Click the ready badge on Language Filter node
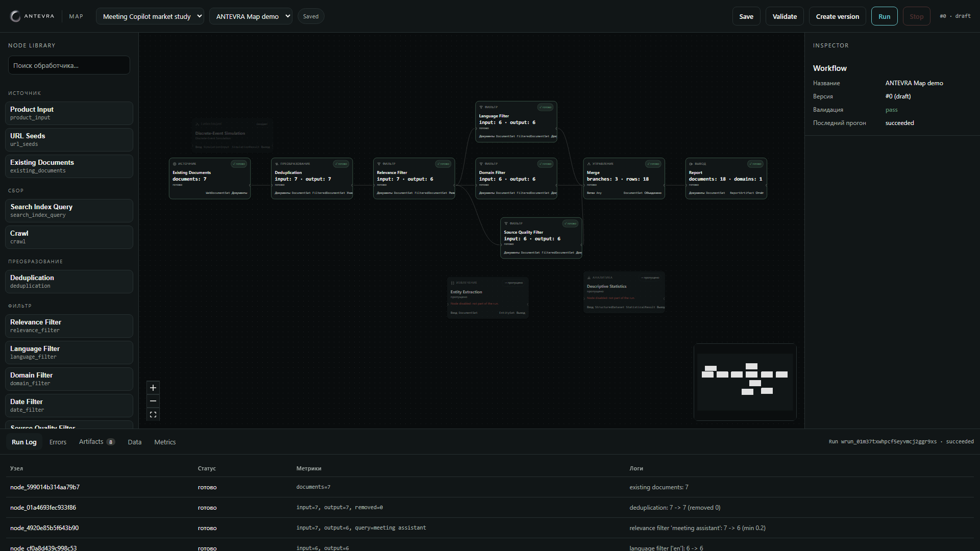The image size is (980, 551). (x=545, y=107)
